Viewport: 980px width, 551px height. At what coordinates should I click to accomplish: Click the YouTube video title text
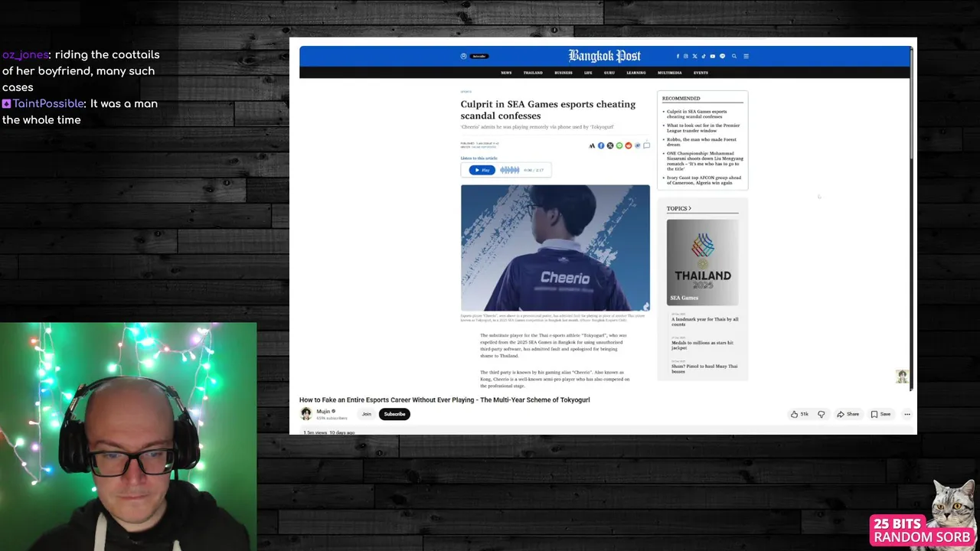point(444,399)
